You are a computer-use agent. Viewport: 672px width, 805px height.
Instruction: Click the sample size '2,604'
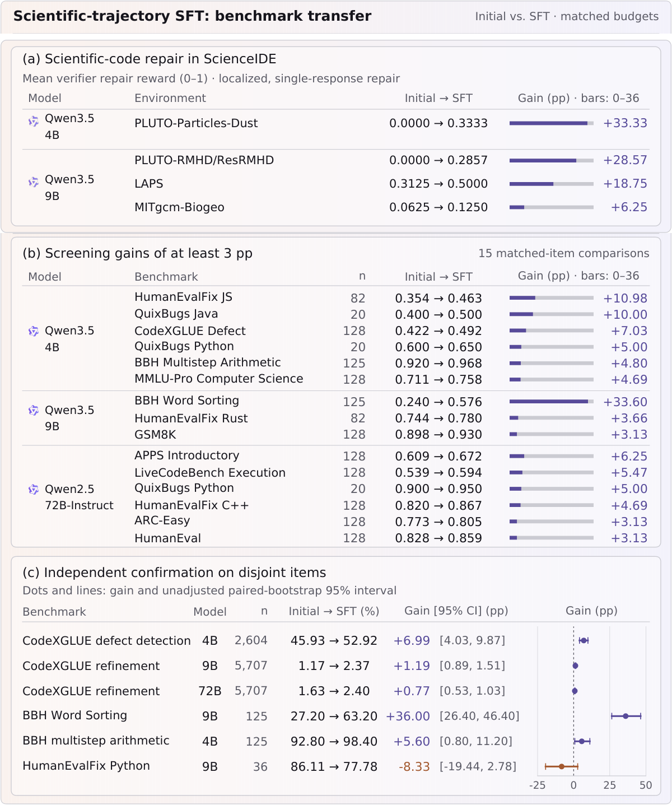(251, 640)
